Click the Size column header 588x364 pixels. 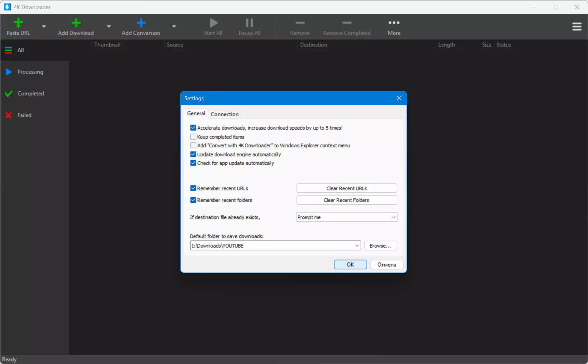(486, 45)
